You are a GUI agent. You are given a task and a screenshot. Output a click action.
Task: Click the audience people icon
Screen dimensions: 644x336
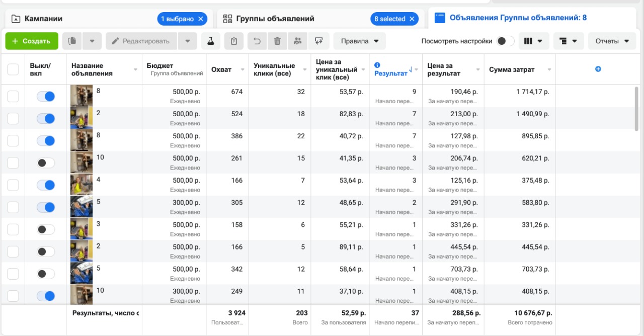pyautogui.click(x=297, y=41)
